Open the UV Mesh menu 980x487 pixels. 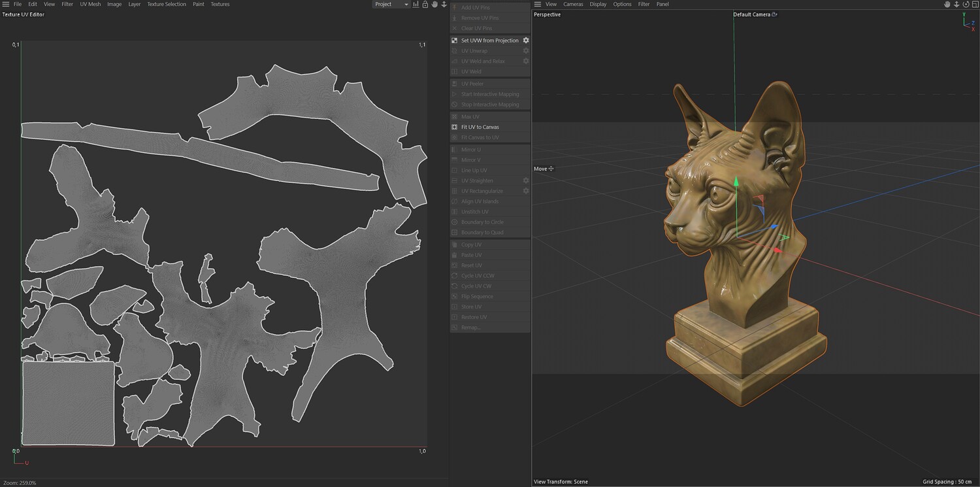pos(90,4)
